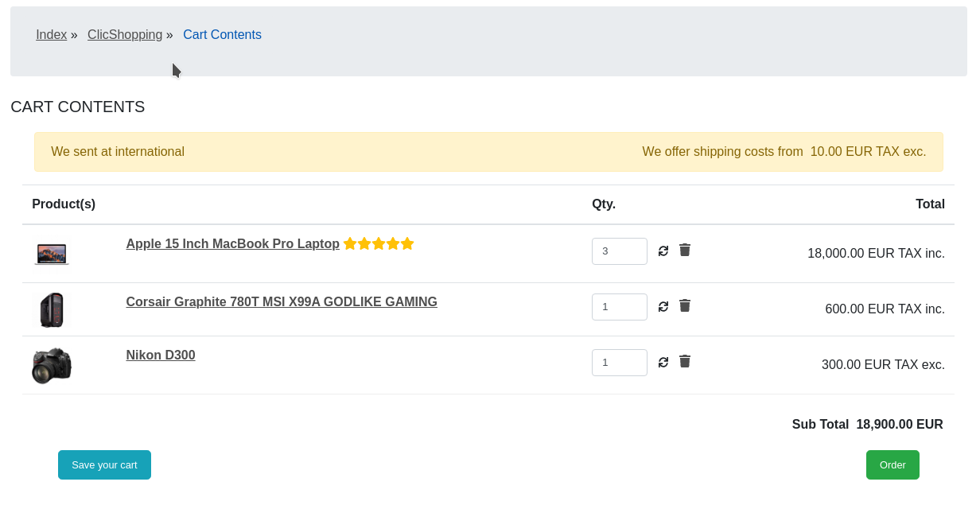
Task: Open the MacBook Pro product thumbnail
Action: point(52,254)
